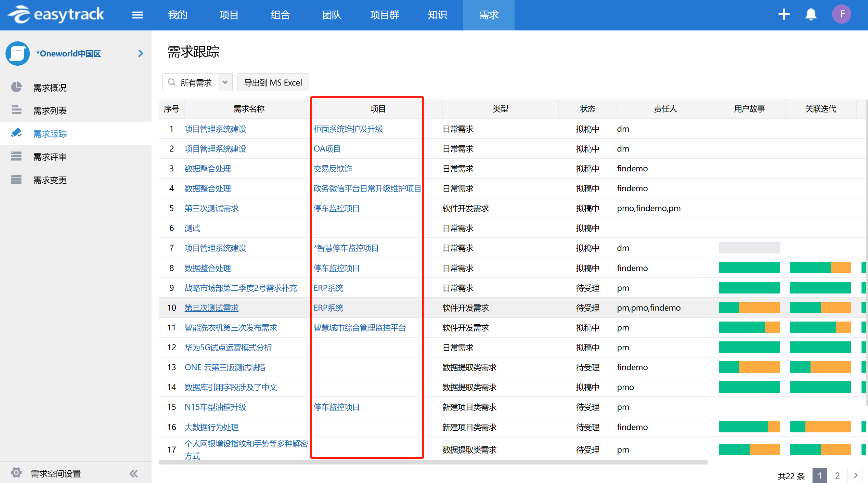The width and height of the screenshot is (868, 483).
Task: Open notifications bell icon
Action: pyautogui.click(x=811, y=14)
